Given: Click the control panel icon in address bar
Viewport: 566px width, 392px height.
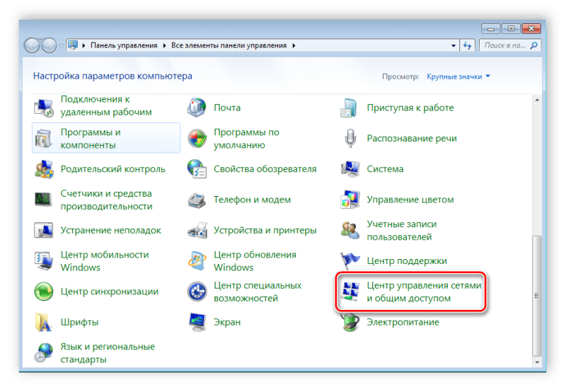Looking at the screenshot, I should click(x=73, y=45).
